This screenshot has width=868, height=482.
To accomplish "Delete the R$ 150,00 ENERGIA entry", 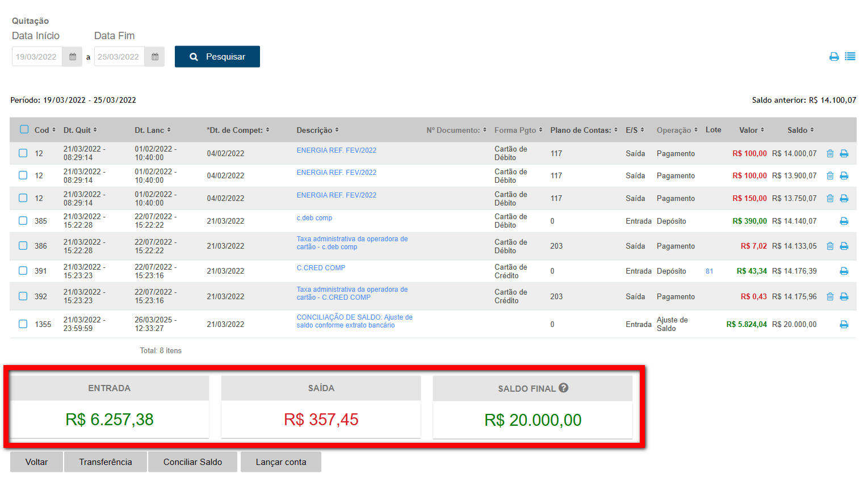I will pyautogui.click(x=830, y=199).
